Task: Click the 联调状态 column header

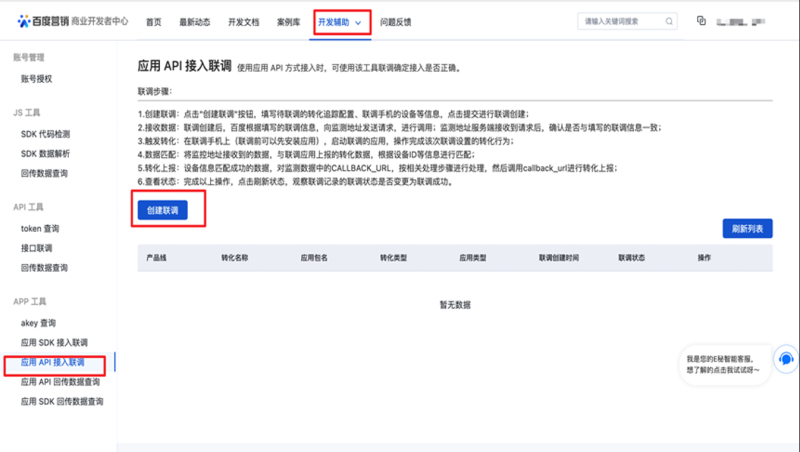Action: pyautogui.click(x=632, y=258)
